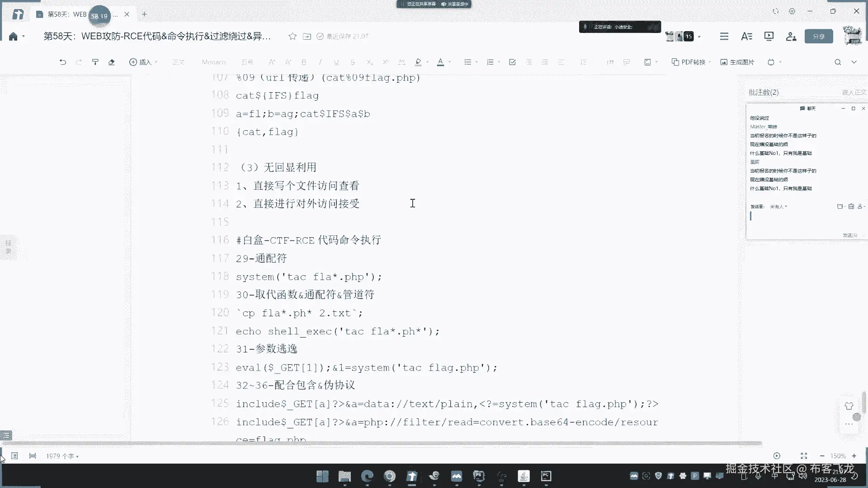Open the document search magnifier

pos(838,62)
